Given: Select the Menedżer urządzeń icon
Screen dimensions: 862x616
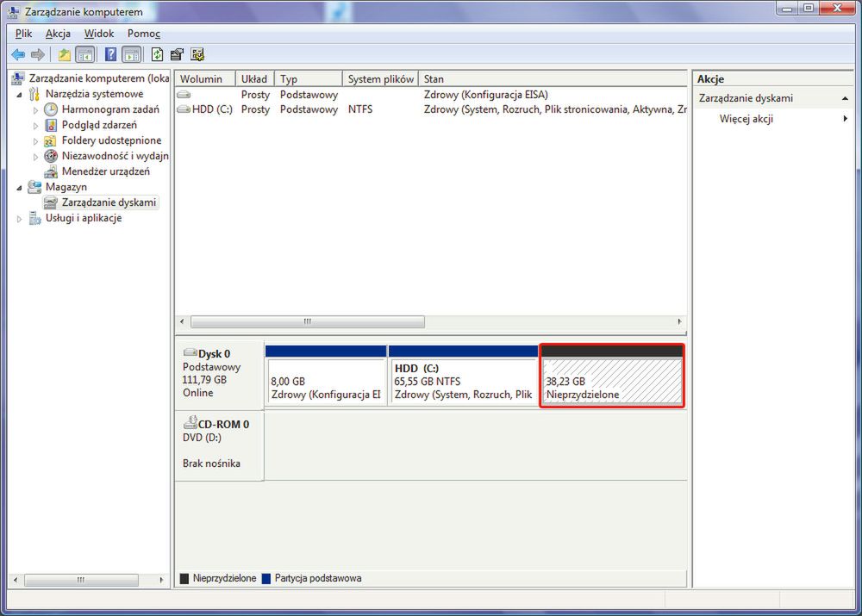Looking at the screenshot, I should 51,172.
